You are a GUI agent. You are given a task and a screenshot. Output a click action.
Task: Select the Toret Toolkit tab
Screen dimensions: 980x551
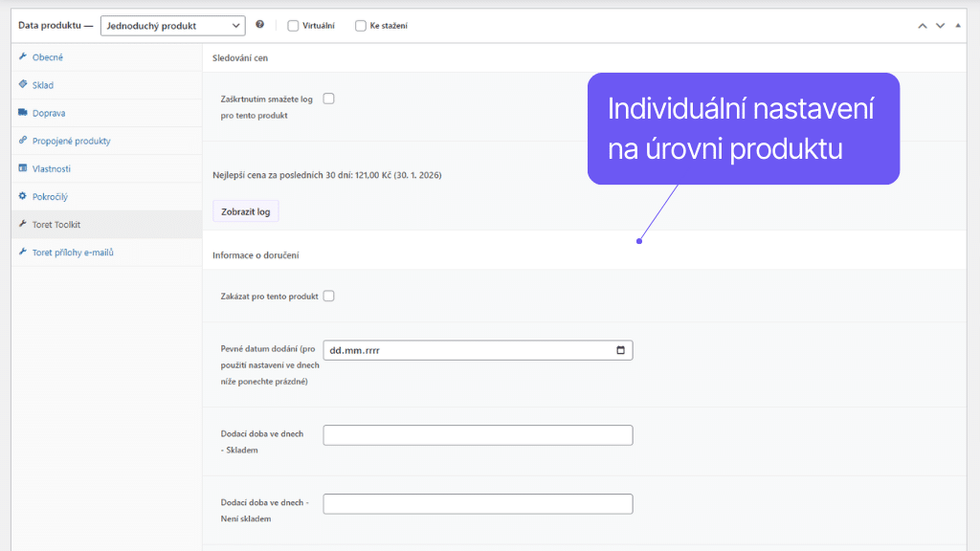click(x=107, y=224)
